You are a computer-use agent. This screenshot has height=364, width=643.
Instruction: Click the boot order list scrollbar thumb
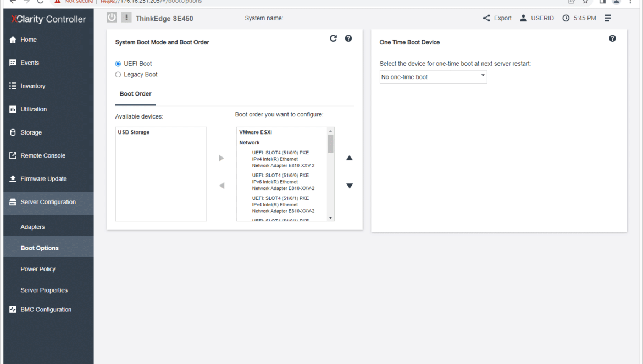coord(330,144)
